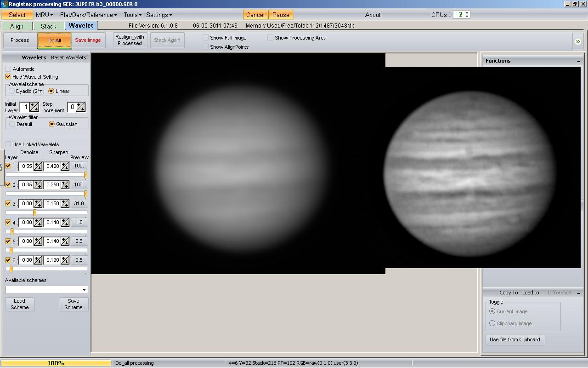
Task: Click the Save Scheme button
Action: point(73,304)
